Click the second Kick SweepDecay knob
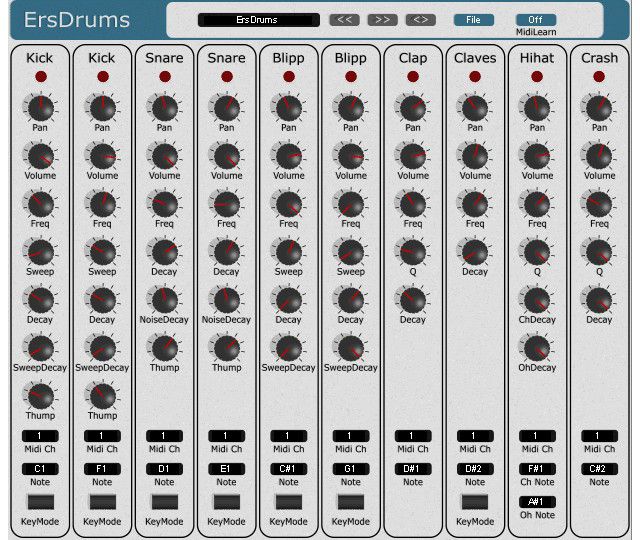 tap(102, 348)
